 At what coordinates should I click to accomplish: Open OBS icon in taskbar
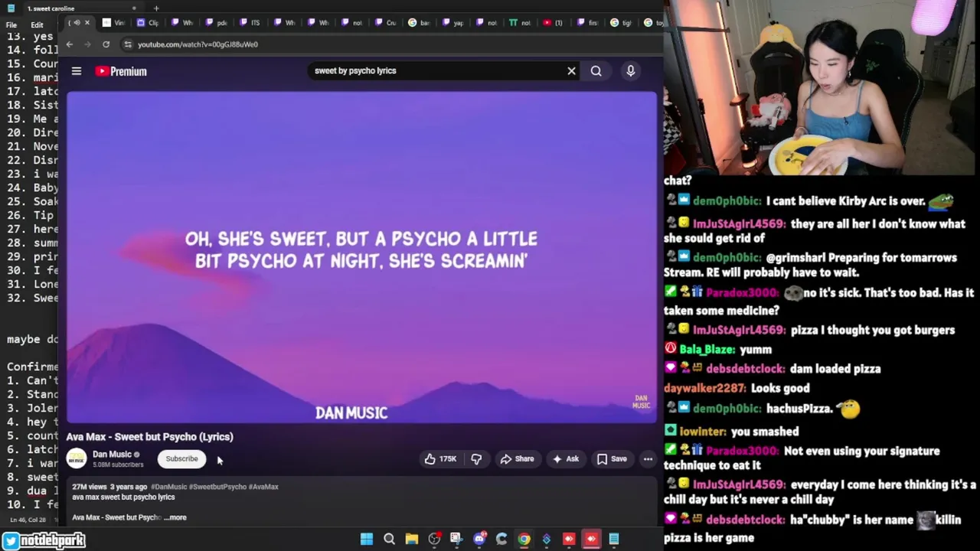(434, 539)
